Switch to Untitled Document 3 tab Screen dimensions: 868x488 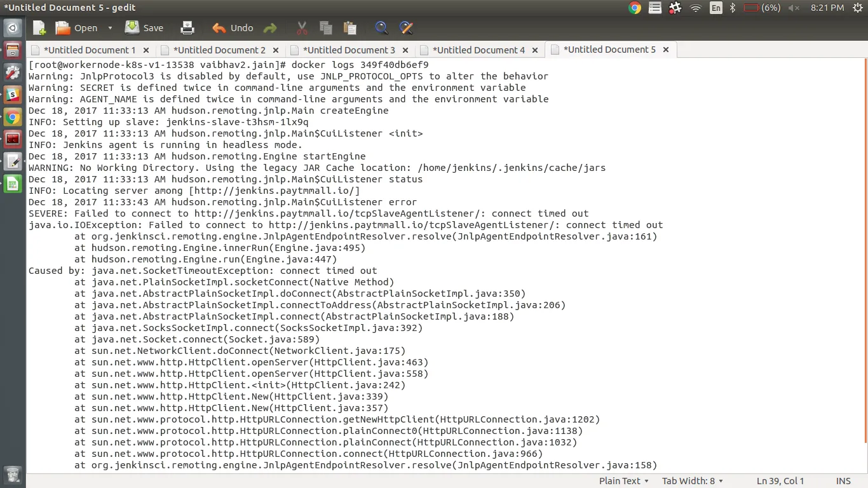[x=349, y=50]
